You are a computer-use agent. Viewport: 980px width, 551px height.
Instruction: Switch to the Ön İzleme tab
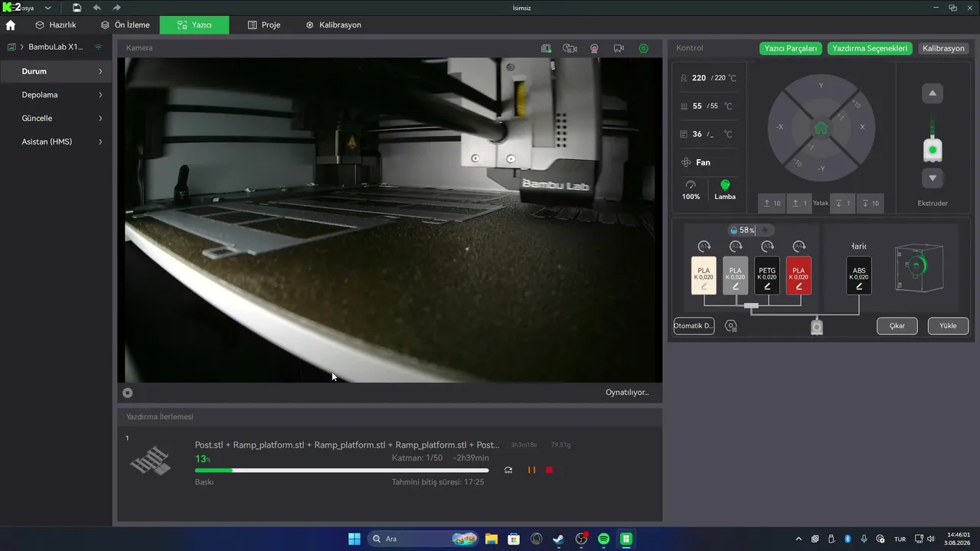126,24
